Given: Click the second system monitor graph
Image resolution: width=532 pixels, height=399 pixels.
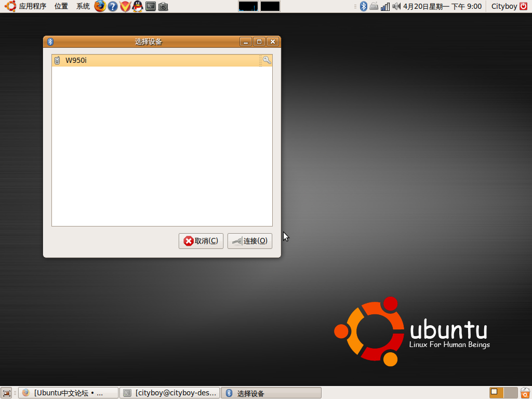Looking at the screenshot, I should pyautogui.click(x=270, y=6).
